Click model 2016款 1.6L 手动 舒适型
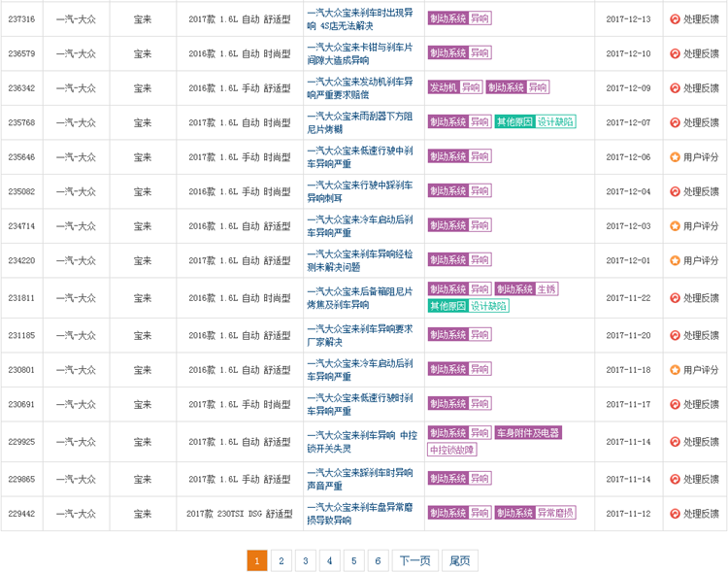The height and width of the screenshot is (573, 728). click(x=240, y=87)
